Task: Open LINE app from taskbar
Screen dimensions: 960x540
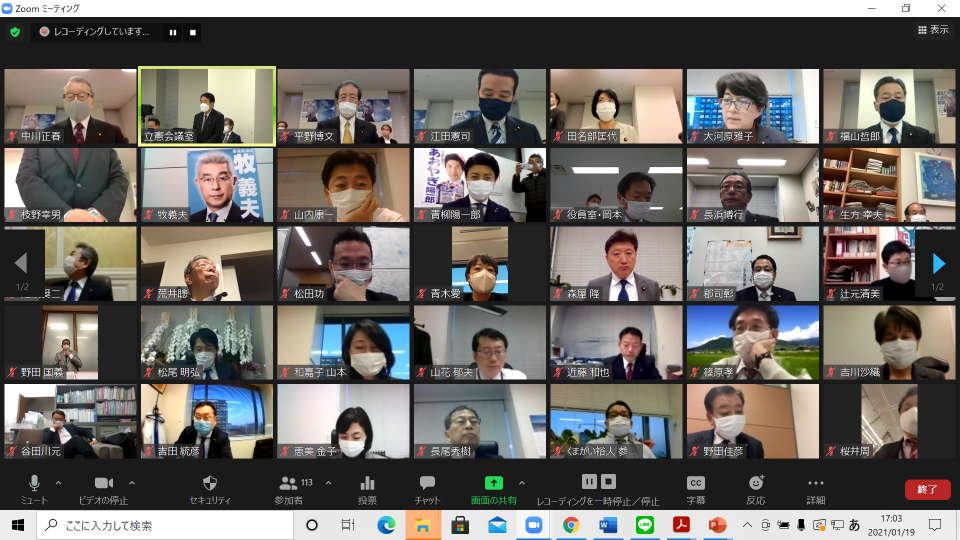Action: pyautogui.click(x=645, y=525)
